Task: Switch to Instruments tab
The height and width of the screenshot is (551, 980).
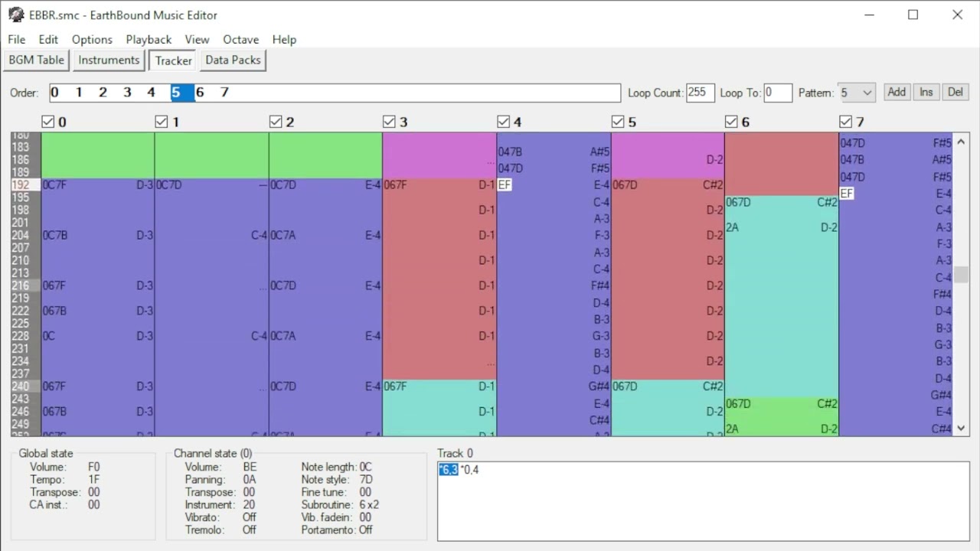Action: coord(109,60)
